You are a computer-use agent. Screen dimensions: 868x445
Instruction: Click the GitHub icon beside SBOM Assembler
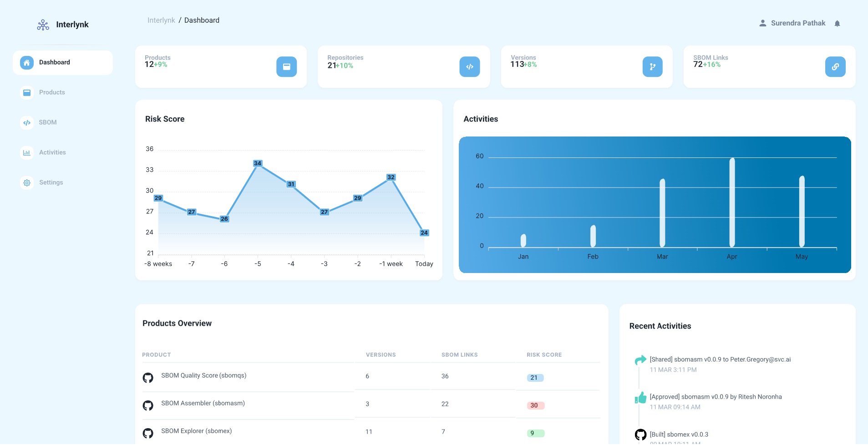(x=148, y=405)
